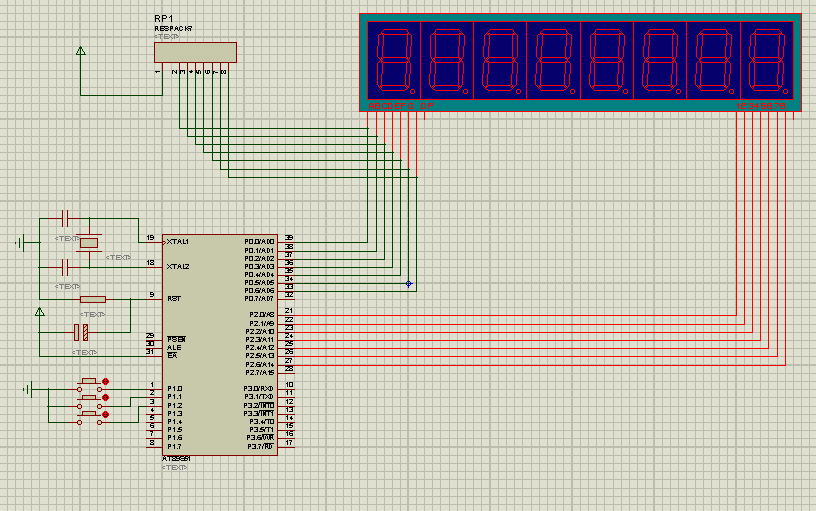Click the ground symbol beside the push buttons
Viewport: 816px width, 511px height.
tap(28, 389)
